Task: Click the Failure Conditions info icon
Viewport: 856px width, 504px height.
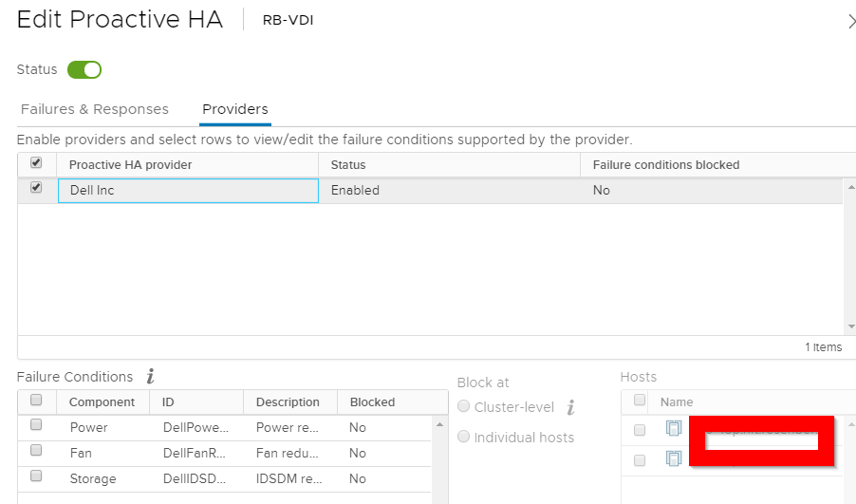Action: tap(150, 376)
